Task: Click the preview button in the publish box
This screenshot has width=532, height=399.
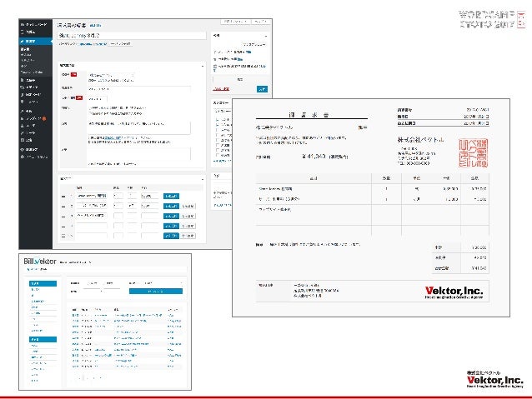Action: pyautogui.click(x=254, y=44)
